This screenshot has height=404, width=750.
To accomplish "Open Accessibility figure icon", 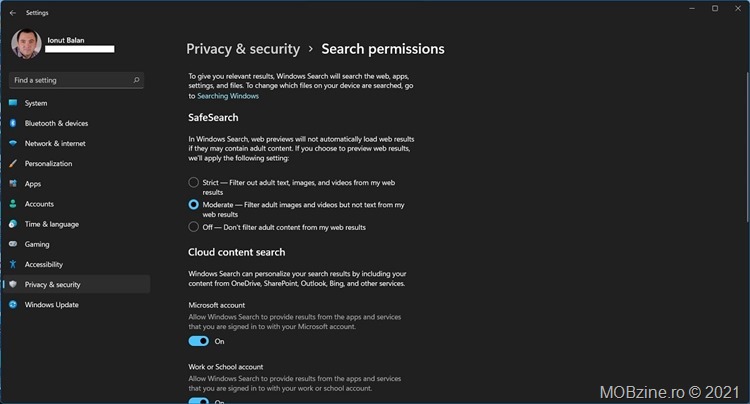I will [13, 264].
